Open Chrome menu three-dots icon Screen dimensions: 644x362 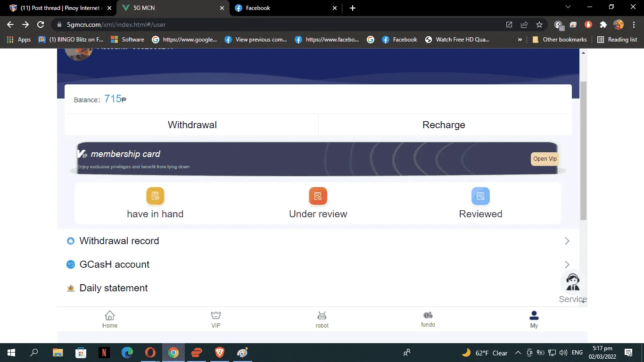click(x=634, y=25)
